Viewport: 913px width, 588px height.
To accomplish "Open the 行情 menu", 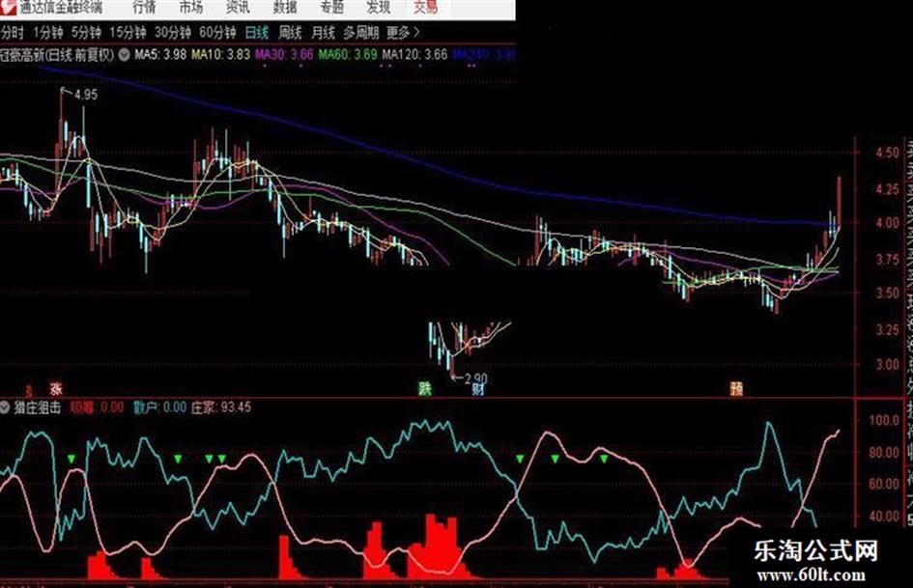I will coord(144,8).
